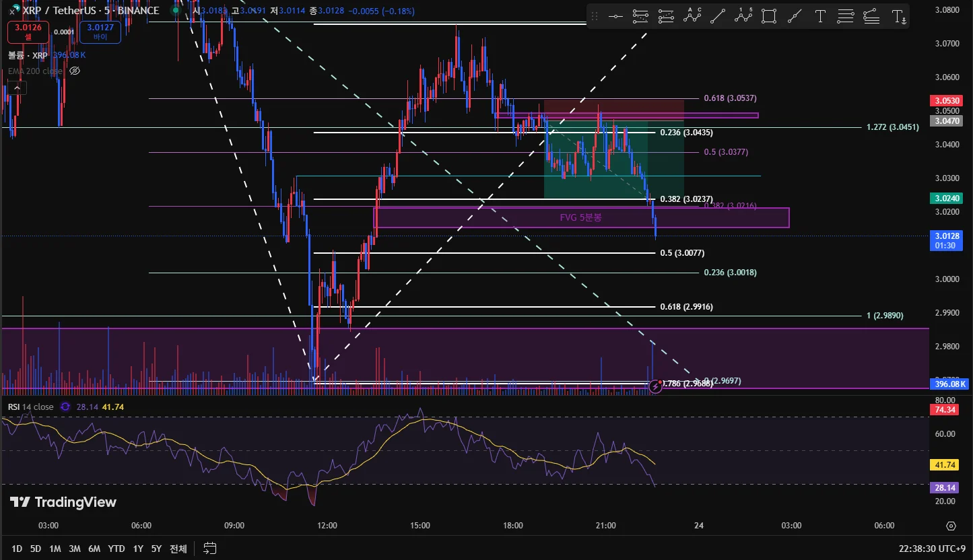973x560 pixels.
Task: Click the RSI 14 close legend label
Action: point(31,407)
